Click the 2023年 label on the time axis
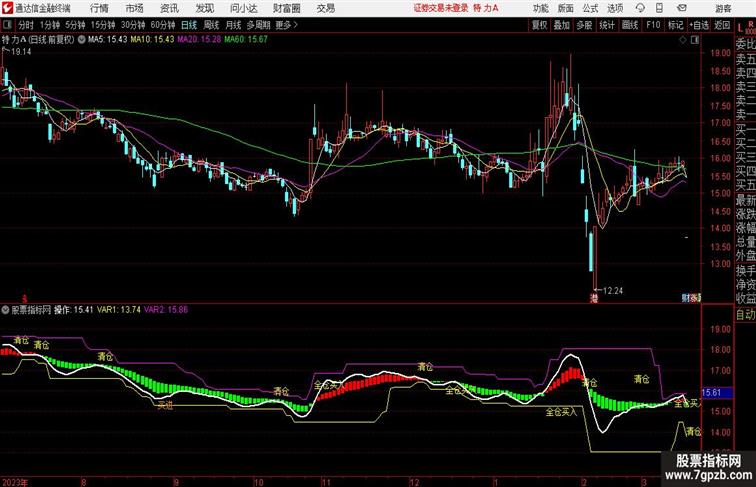Image resolution: width=756 pixels, height=487 pixels. tap(15, 482)
